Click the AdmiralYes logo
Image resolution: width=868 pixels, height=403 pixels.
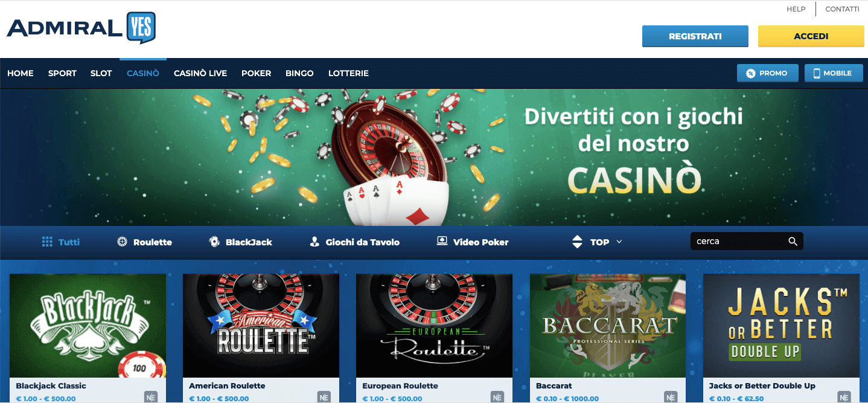pos(81,28)
